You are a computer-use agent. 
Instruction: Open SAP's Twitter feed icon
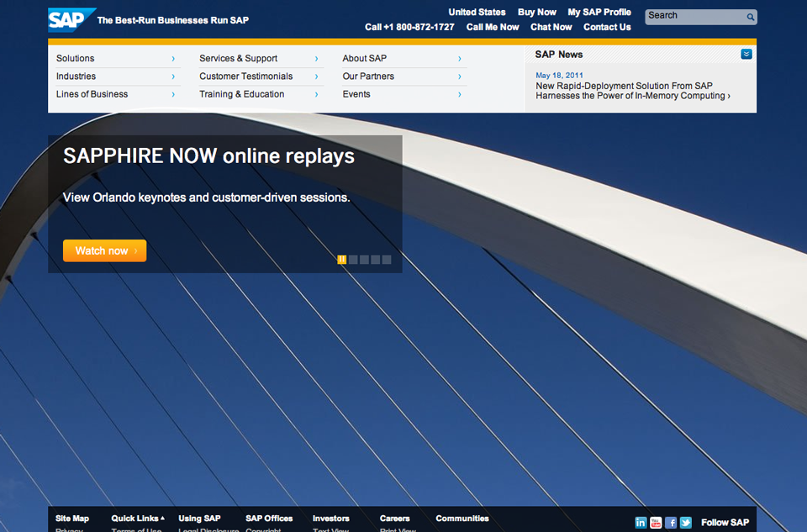(x=686, y=523)
